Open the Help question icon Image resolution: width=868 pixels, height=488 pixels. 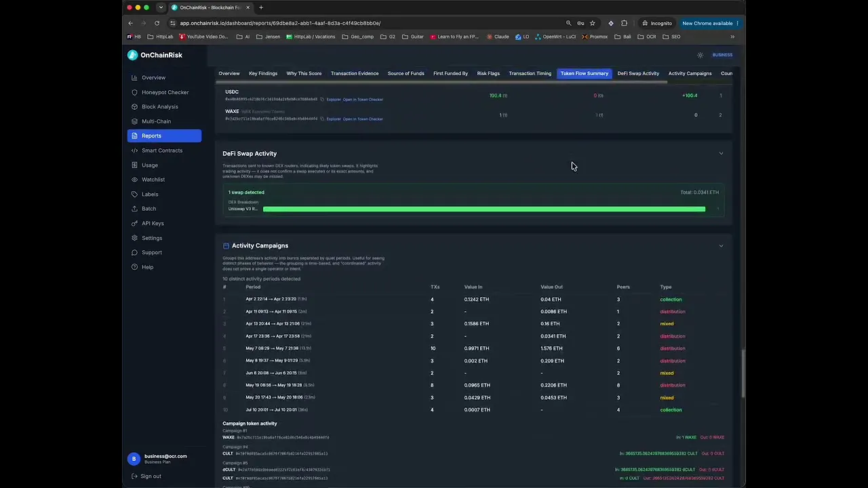(x=134, y=267)
